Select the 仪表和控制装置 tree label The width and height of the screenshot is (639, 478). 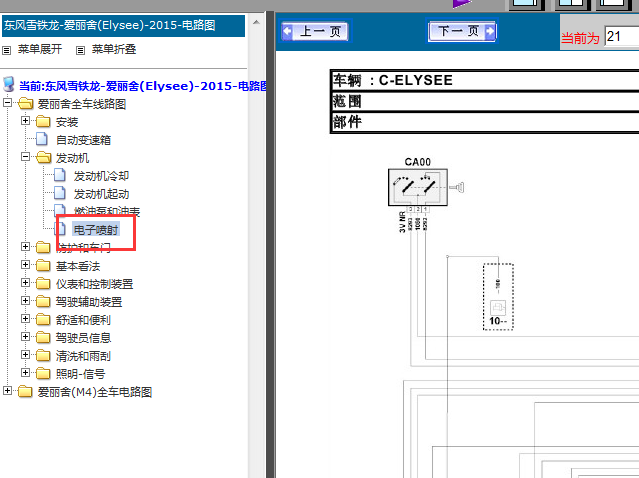point(94,284)
